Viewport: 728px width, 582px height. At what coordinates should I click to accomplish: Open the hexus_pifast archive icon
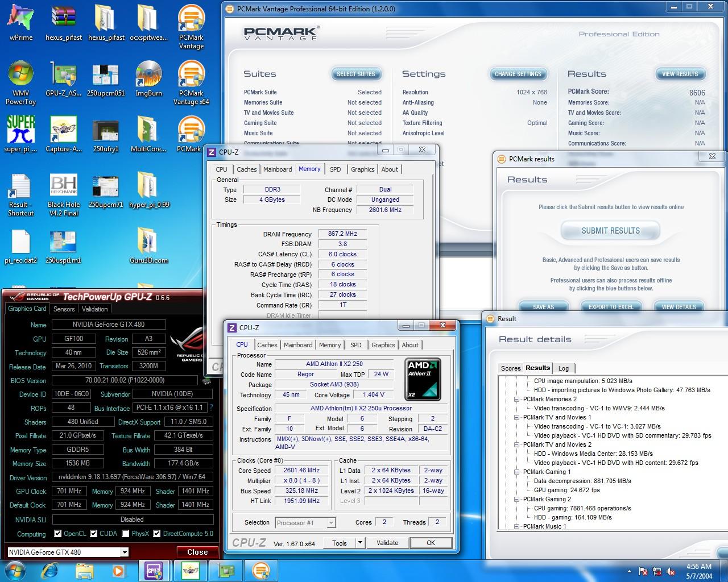pyautogui.click(x=64, y=23)
